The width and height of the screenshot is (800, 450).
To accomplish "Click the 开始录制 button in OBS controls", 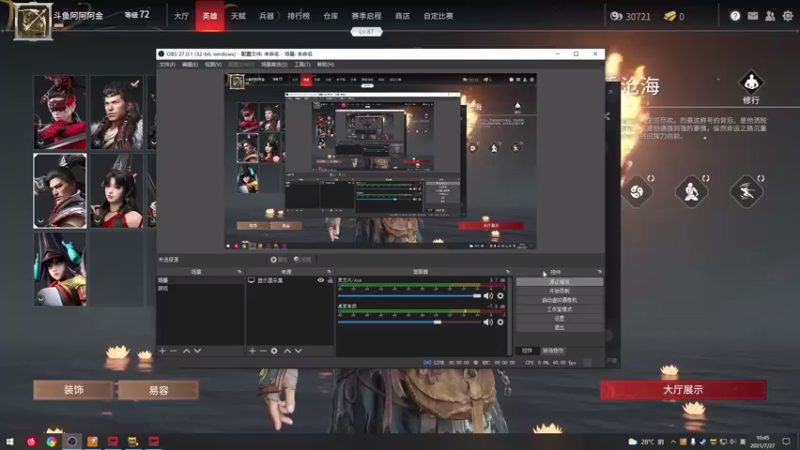I will [559, 291].
